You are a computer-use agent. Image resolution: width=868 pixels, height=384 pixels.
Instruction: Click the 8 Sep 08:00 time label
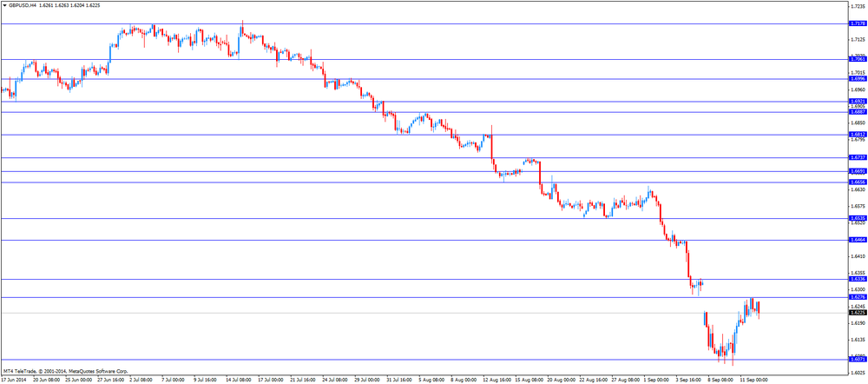coord(720,381)
